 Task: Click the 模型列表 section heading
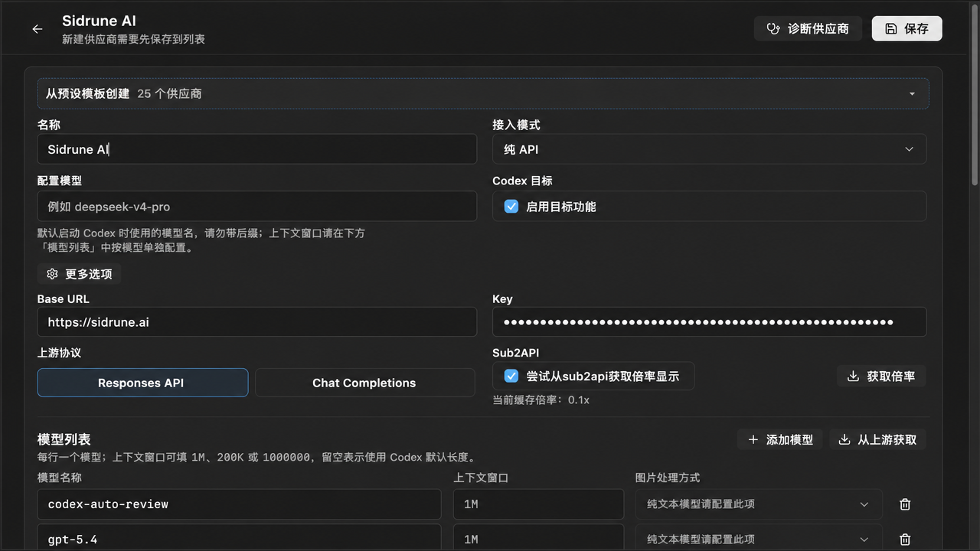[64, 440]
